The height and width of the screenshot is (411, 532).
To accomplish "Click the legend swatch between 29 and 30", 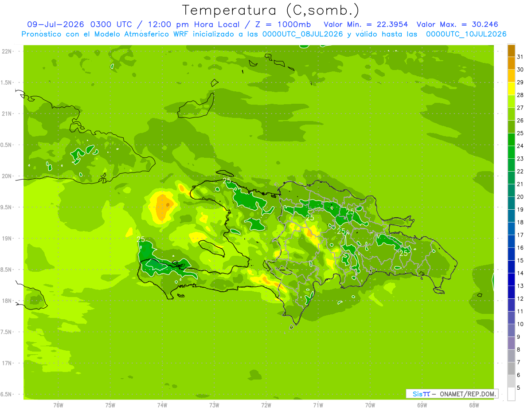I will tap(511, 76).
